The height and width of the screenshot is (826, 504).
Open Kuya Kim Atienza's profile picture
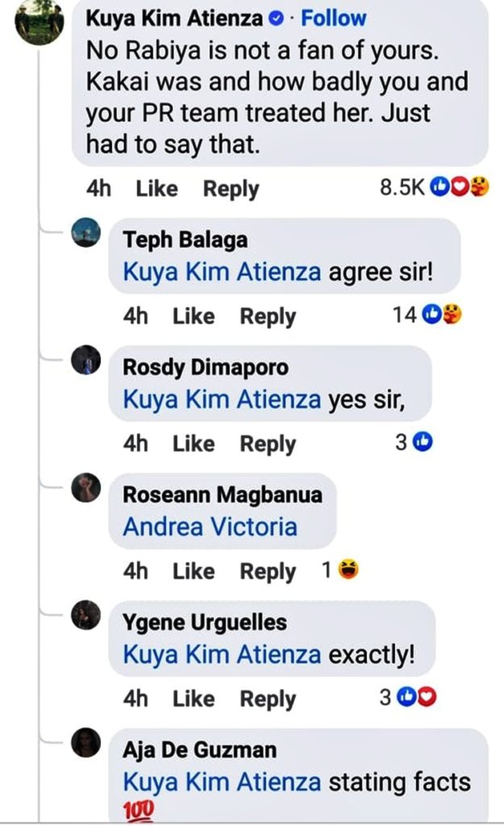(39, 21)
